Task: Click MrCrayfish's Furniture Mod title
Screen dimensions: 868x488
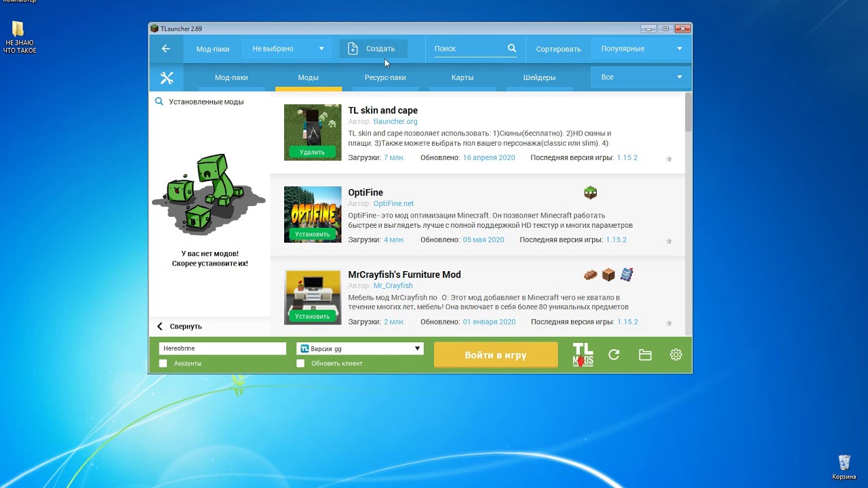Action: 405,274
